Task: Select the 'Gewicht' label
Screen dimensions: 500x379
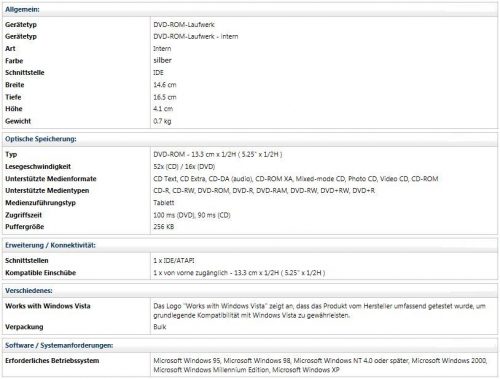Action: pos(18,121)
